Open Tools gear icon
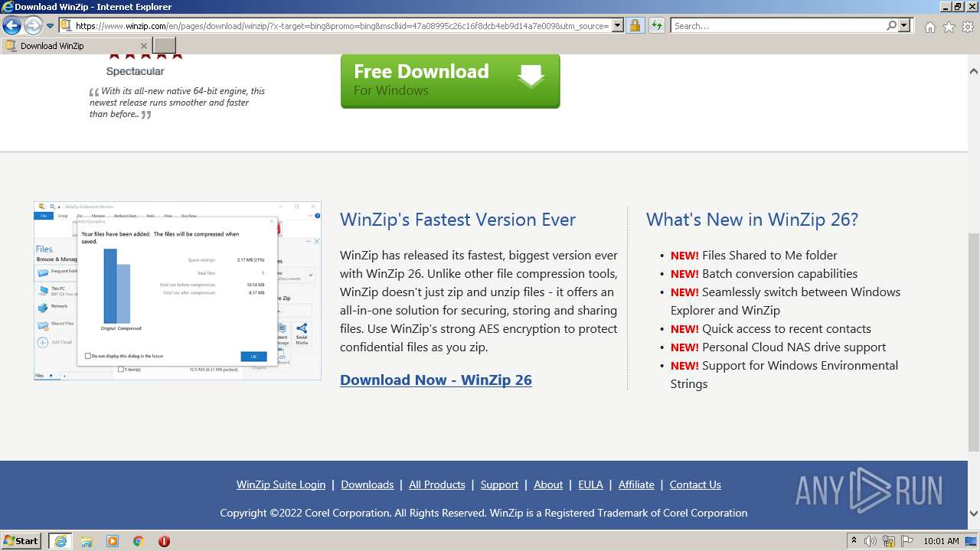This screenshot has width=980, height=551. 968,27
